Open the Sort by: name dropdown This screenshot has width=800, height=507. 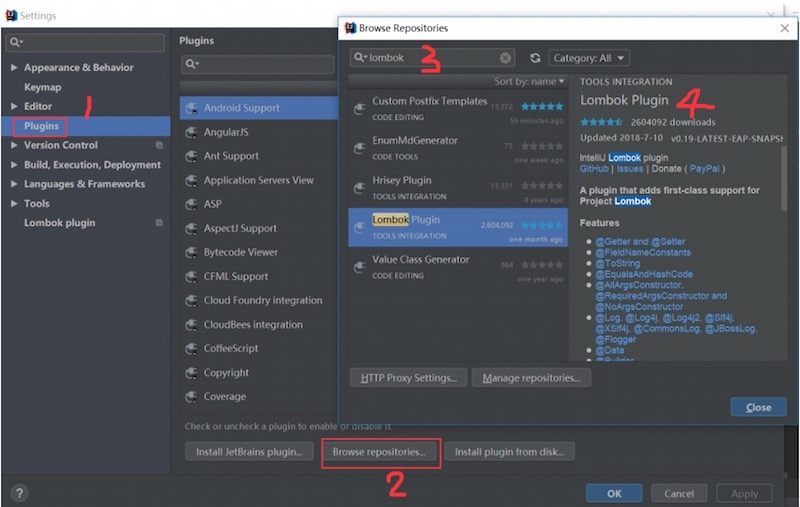529,82
